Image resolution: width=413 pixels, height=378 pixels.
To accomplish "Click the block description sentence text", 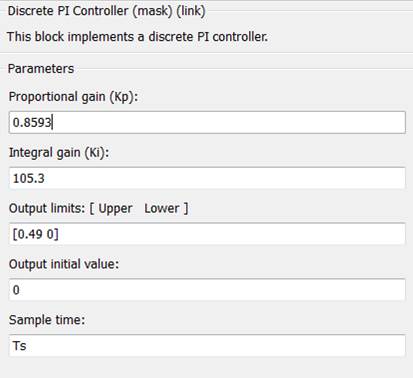I will click(x=137, y=37).
